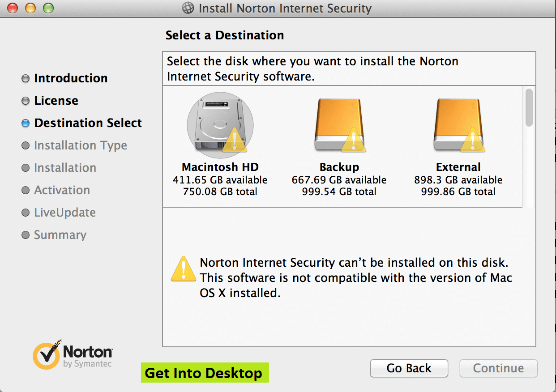Open the Activation step in the sidebar

[x=62, y=190]
